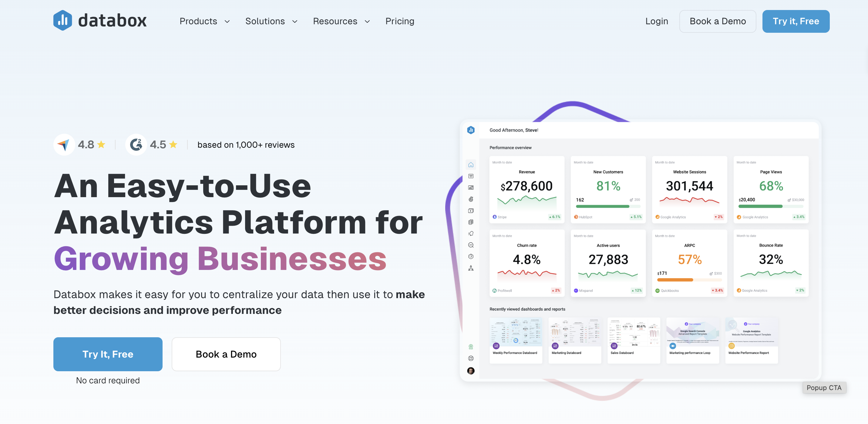
Task: Click the "No card required" text
Action: 108,380
